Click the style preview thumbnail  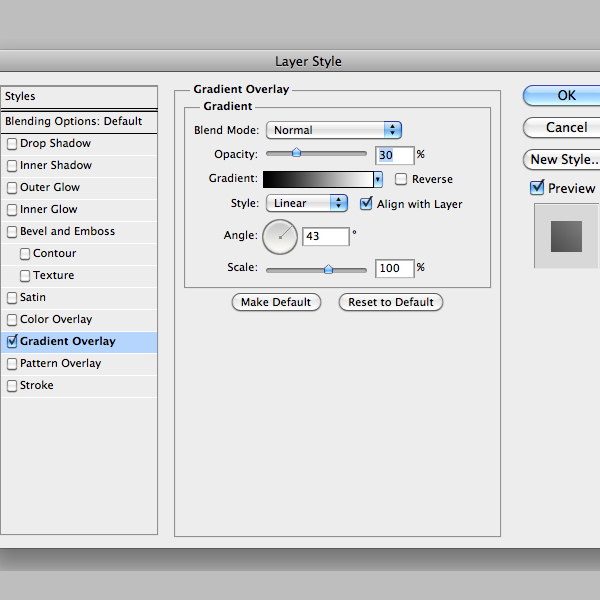566,236
